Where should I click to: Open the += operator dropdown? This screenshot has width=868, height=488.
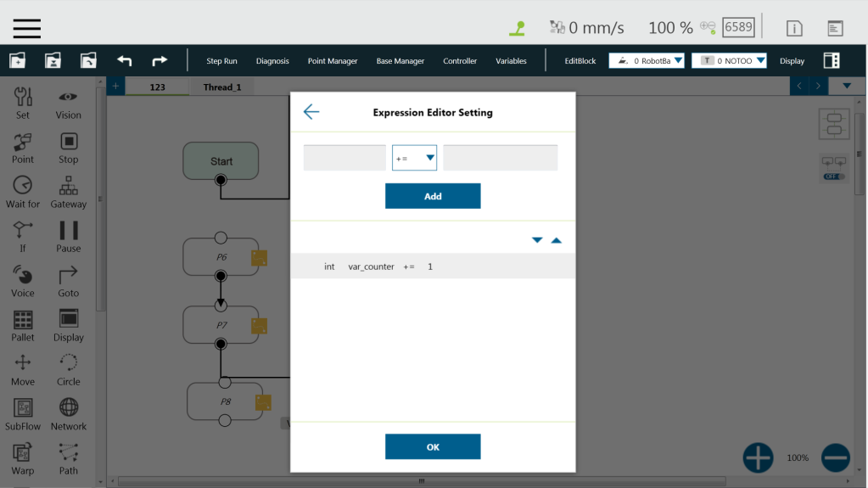[x=414, y=158]
